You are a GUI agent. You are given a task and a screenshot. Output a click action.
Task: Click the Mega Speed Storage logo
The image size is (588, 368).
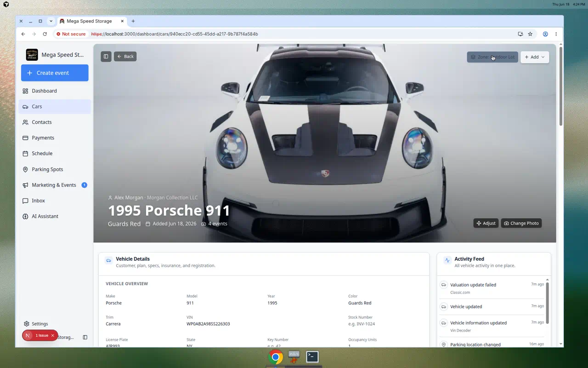point(32,55)
